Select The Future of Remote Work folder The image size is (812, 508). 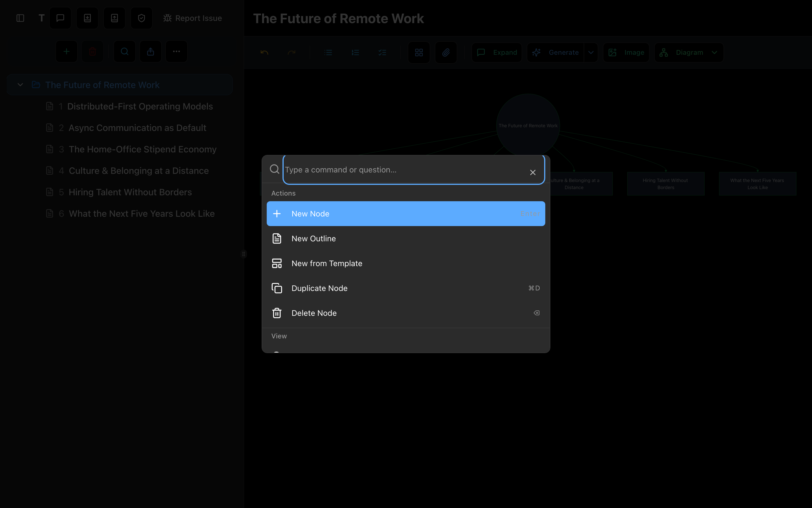(120, 85)
